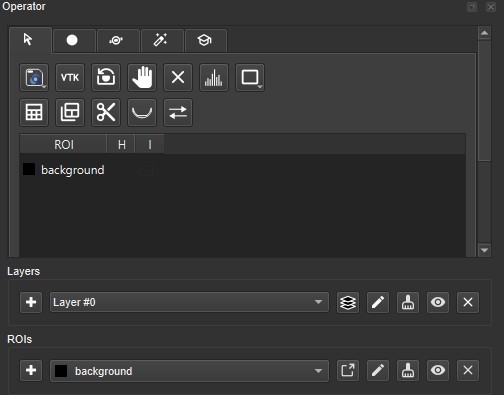This screenshot has width=504, height=395.
Task: Close the Operator panel
Action: (x=491, y=7)
